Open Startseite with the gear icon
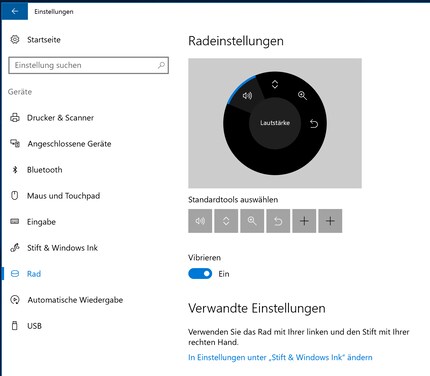Viewport: 430px width, 376px height. [x=35, y=40]
